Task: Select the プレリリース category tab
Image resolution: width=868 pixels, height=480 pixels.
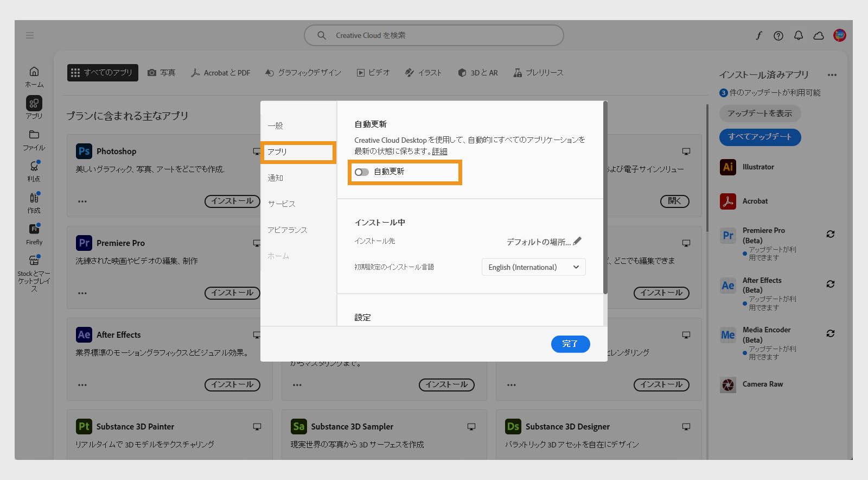Action: click(539, 73)
